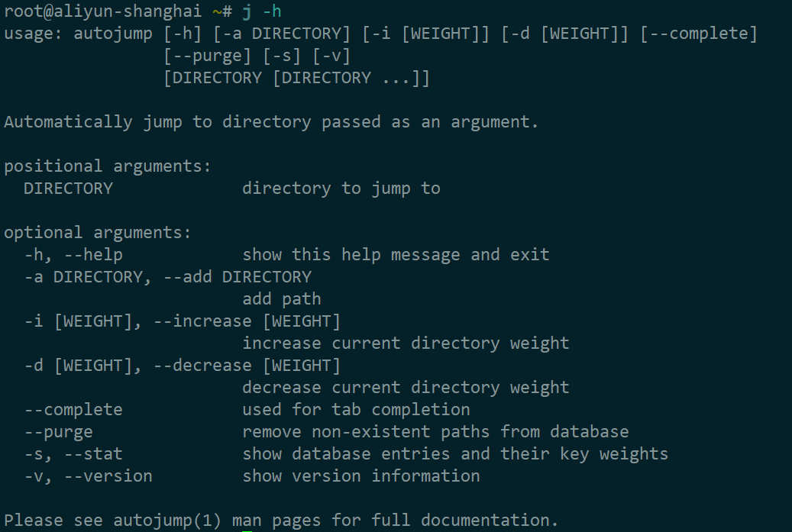Image resolution: width=792 pixels, height=532 pixels.
Task: Click "autojump" in the usage line
Action: point(113,34)
